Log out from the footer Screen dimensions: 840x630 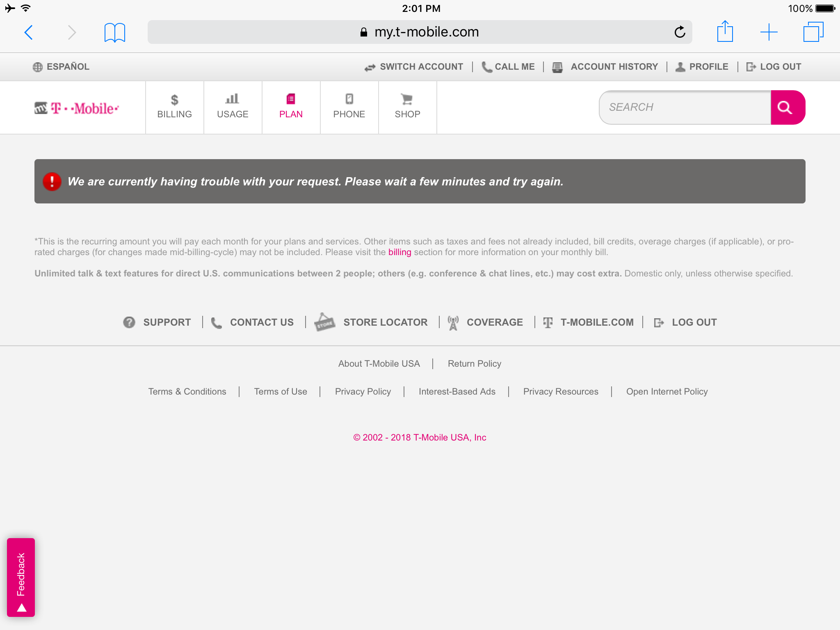pos(694,322)
